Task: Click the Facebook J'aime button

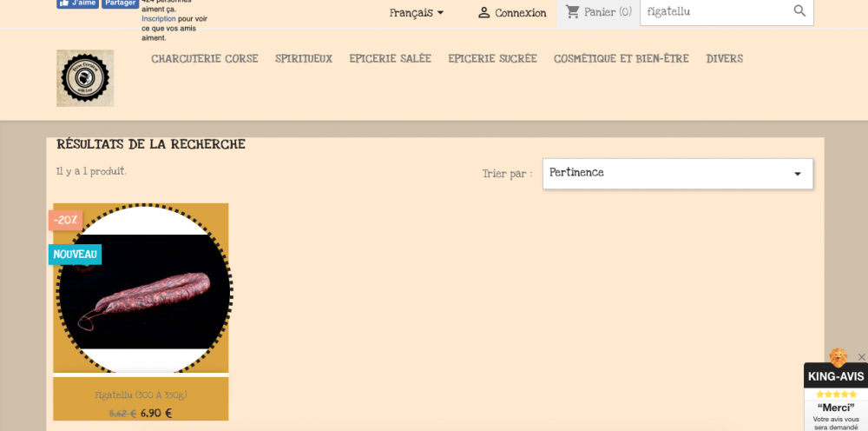Action: click(77, 3)
